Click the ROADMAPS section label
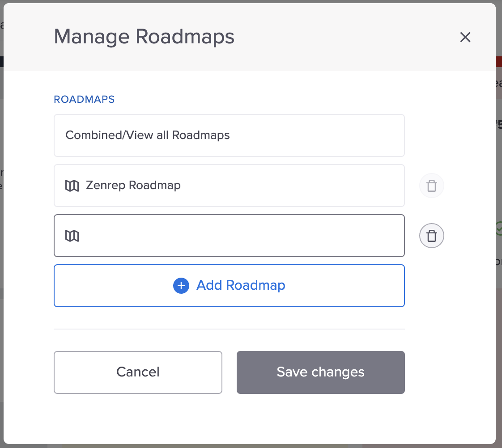502x448 pixels. pos(84,100)
